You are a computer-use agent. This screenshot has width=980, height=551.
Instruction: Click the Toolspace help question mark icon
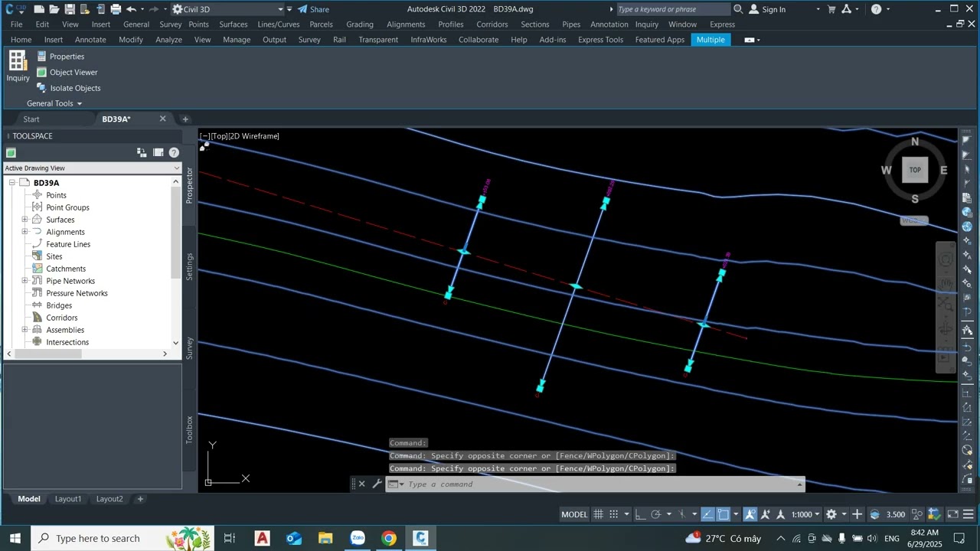[x=174, y=153]
